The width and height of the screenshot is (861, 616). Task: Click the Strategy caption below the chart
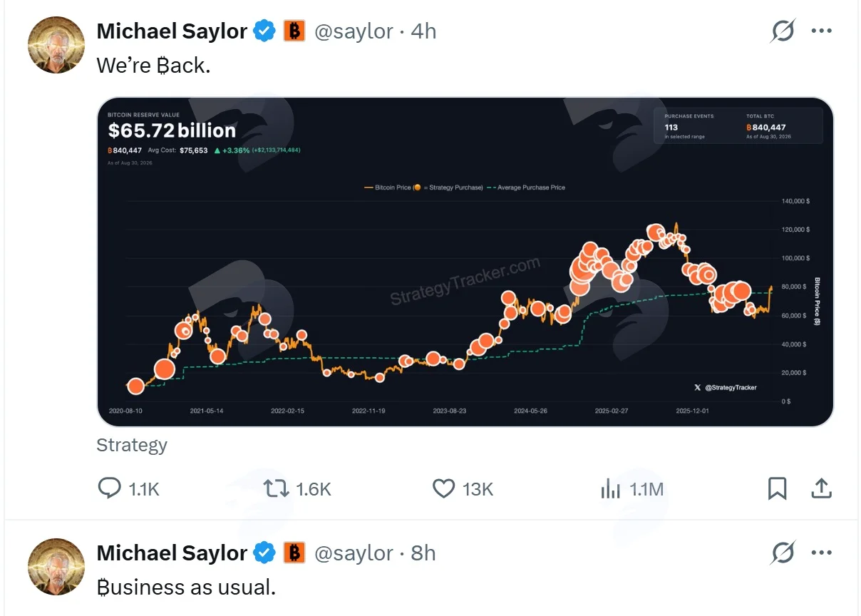132,445
